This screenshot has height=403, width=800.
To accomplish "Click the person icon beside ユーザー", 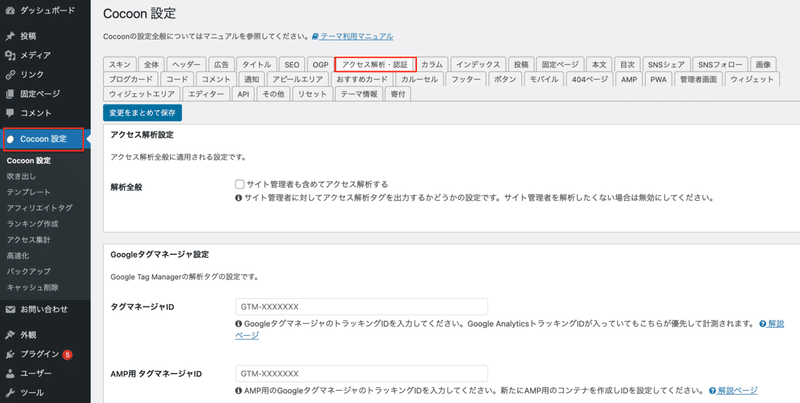I will point(10,373).
